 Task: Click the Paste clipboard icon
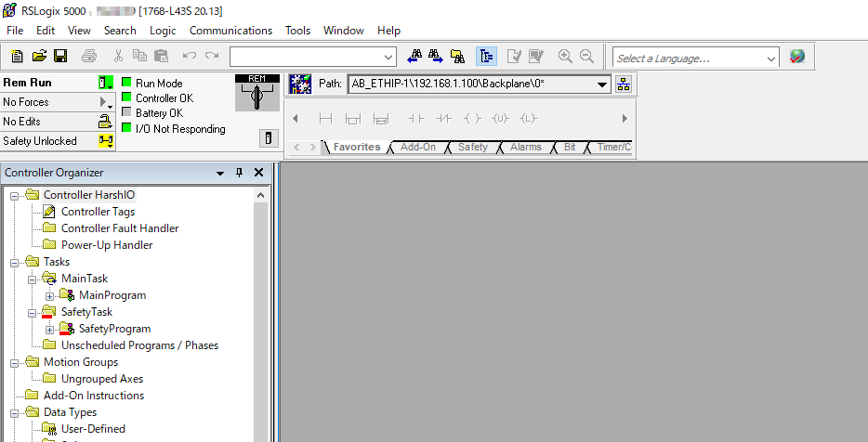point(161,56)
